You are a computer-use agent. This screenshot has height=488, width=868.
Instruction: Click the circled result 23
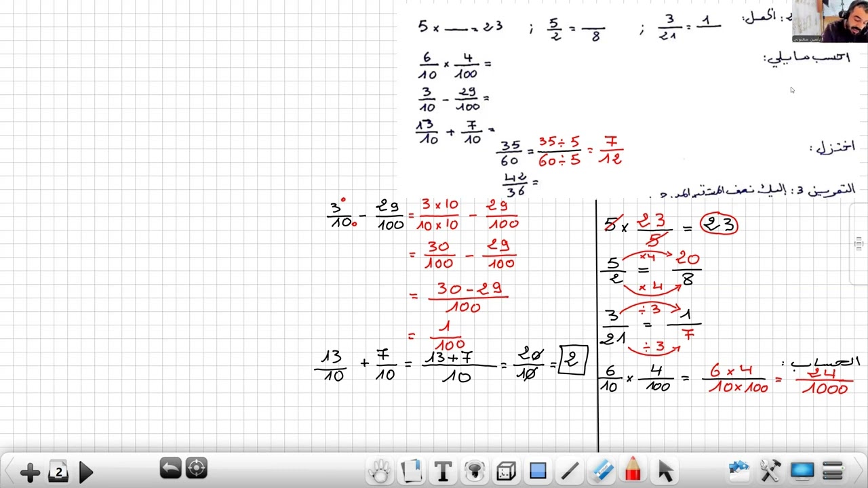coord(719,224)
